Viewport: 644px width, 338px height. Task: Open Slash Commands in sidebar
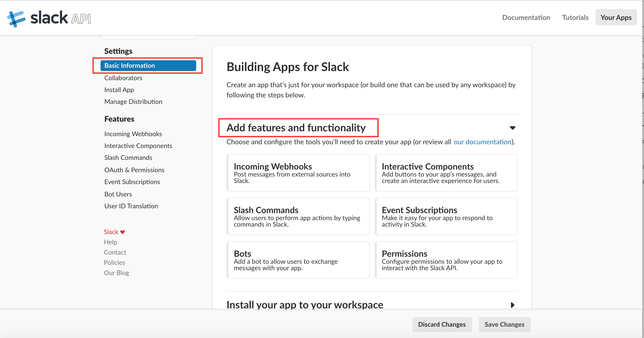click(x=128, y=157)
